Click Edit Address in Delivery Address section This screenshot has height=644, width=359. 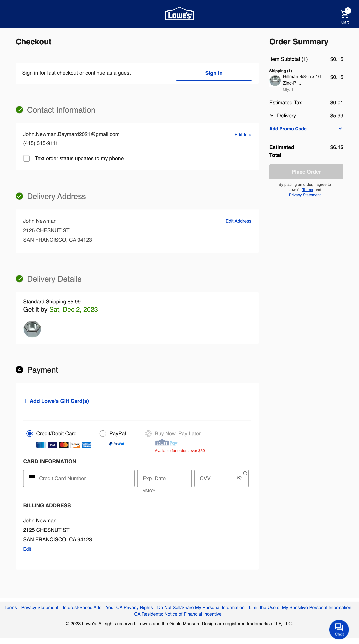pyautogui.click(x=238, y=221)
